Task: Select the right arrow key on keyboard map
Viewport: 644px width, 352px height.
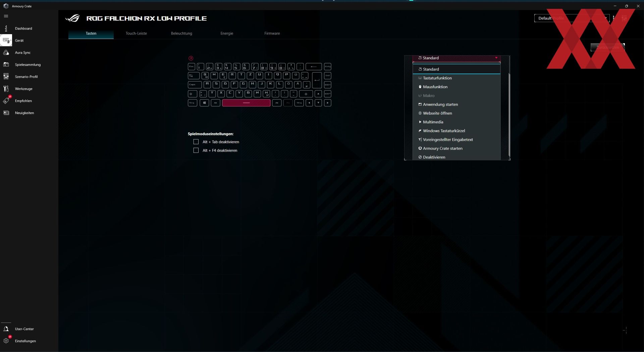Action: [328, 103]
